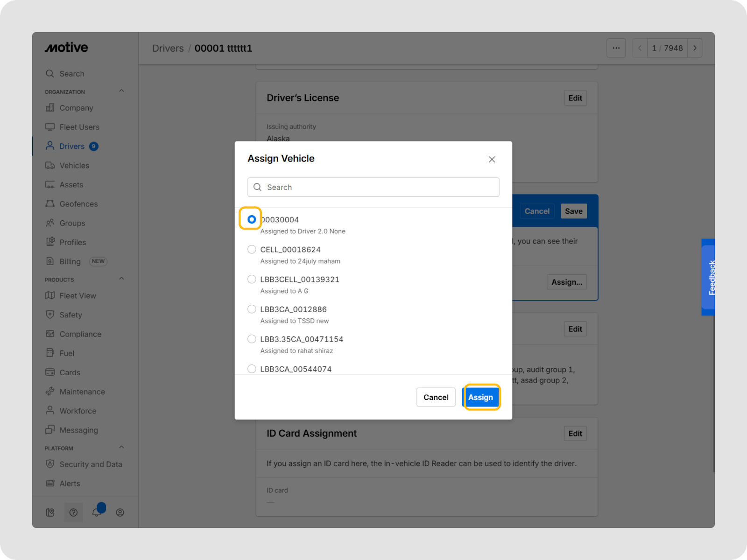This screenshot has width=747, height=560.
Task: Open the map book icon in sidebar footer
Action: [50, 512]
